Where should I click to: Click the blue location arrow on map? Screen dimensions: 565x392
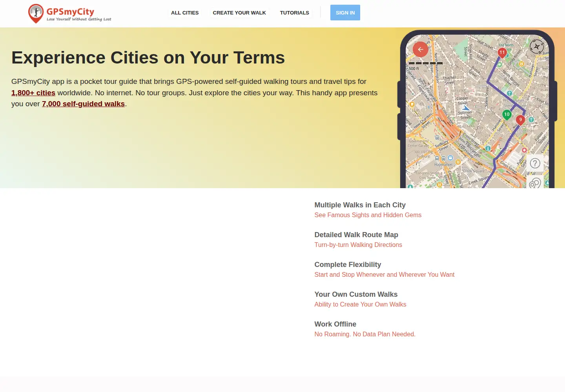click(465, 107)
